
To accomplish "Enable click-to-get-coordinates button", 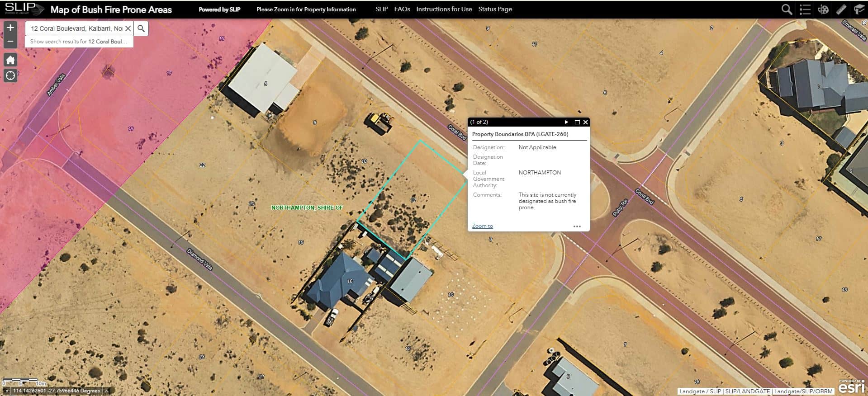I will [6, 391].
